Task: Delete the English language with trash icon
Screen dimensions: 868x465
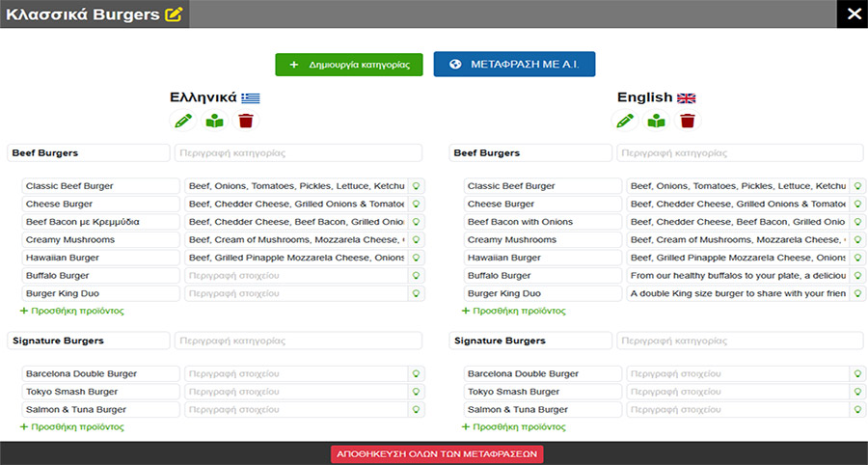Action: 688,121
